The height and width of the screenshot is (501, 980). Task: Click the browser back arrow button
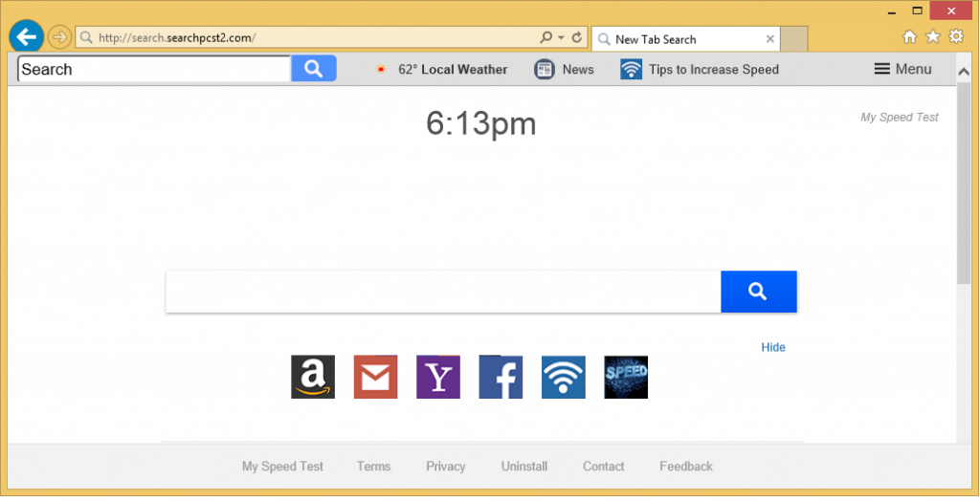(x=26, y=37)
